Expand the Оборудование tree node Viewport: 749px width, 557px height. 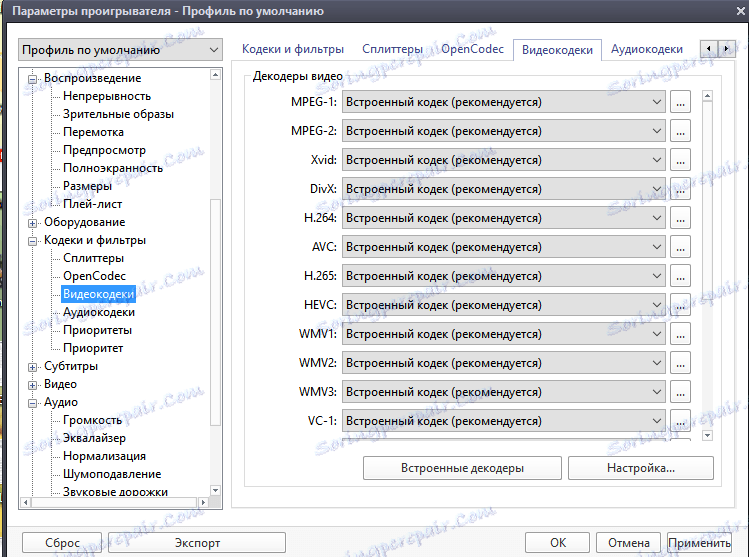tap(32, 223)
